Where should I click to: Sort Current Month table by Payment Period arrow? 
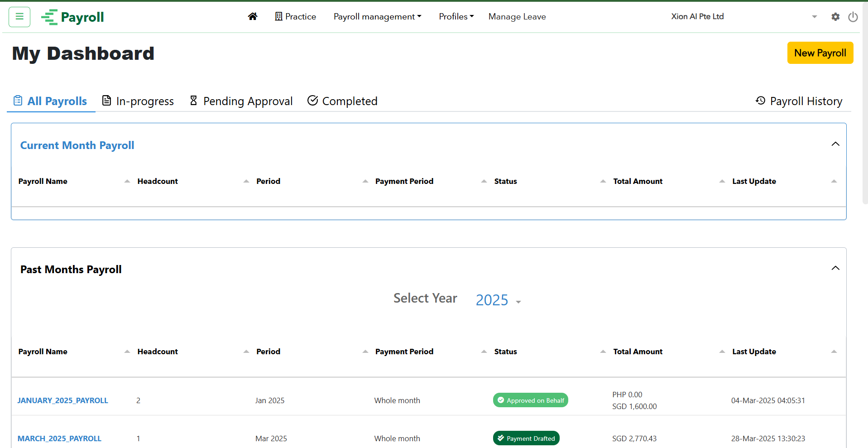484,181
